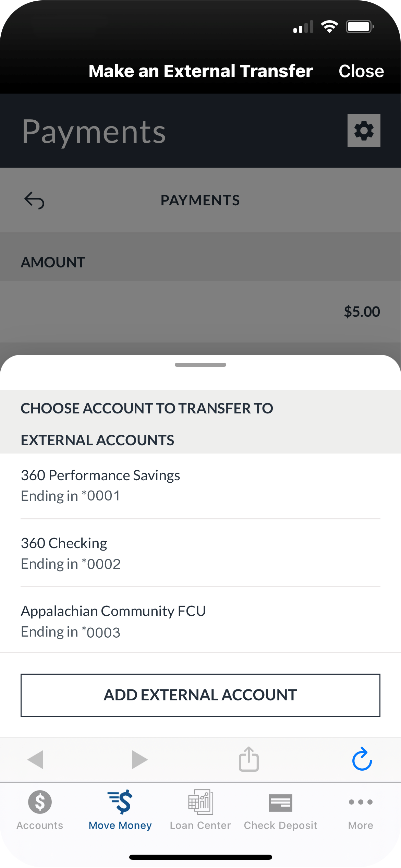This screenshot has height=868, width=401.
Task: Tap the bottom sheet drag handle
Action: (x=200, y=365)
